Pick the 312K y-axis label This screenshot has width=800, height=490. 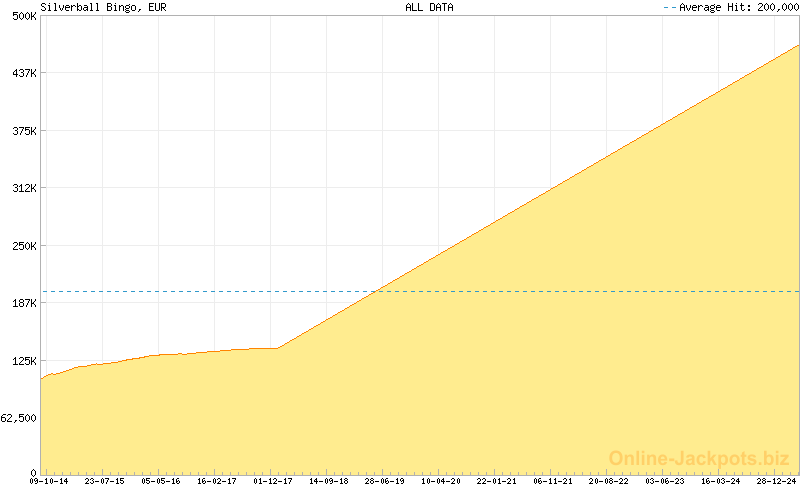click(24, 188)
